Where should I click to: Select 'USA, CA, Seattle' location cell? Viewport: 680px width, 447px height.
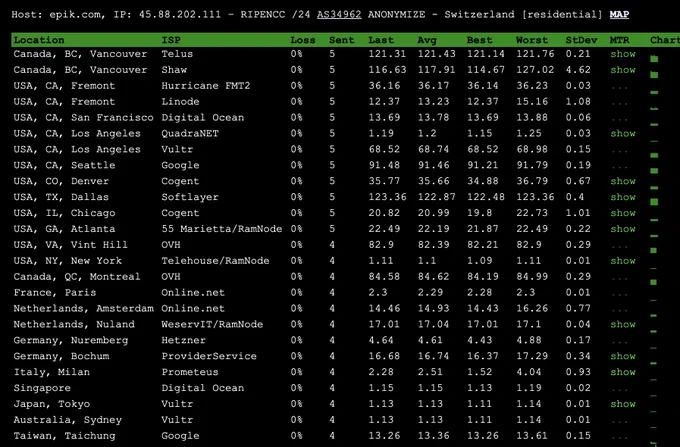coord(64,165)
